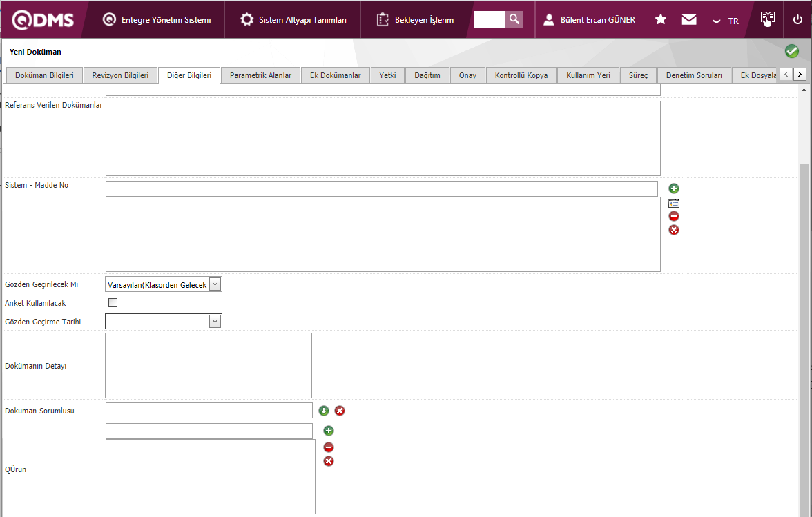The width and height of the screenshot is (812, 517).
Task: Open the messages envelope icon
Action: point(689,19)
